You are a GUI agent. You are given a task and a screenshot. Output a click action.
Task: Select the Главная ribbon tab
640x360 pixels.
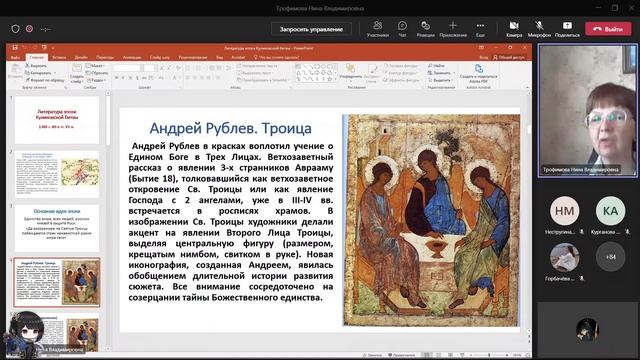(37, 58)
